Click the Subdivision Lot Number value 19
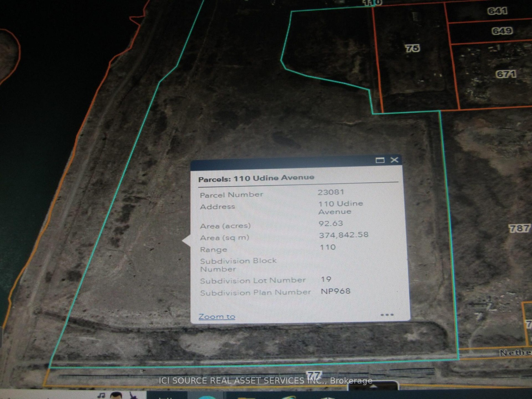Screen dimensions: 532x399 pyautogui.click(x=326, y=279)
